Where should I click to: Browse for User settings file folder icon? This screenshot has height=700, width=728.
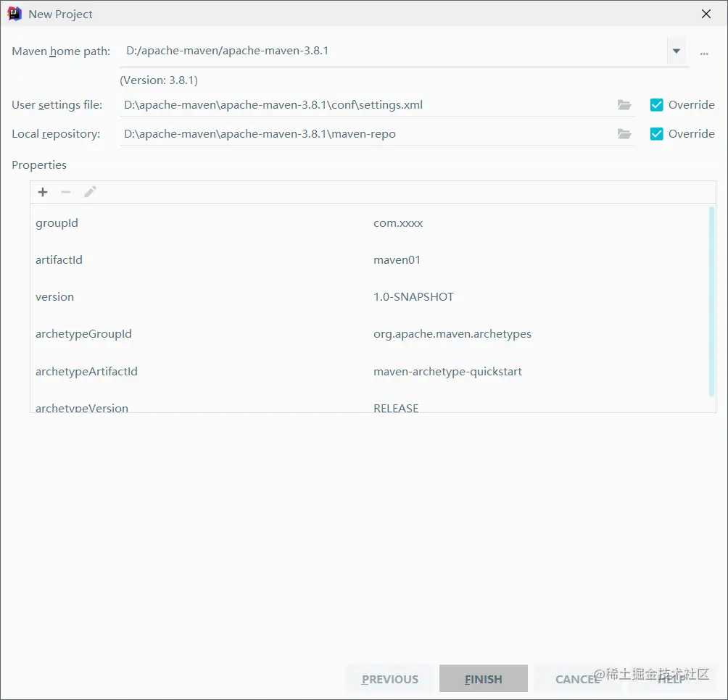pos(624,105)
